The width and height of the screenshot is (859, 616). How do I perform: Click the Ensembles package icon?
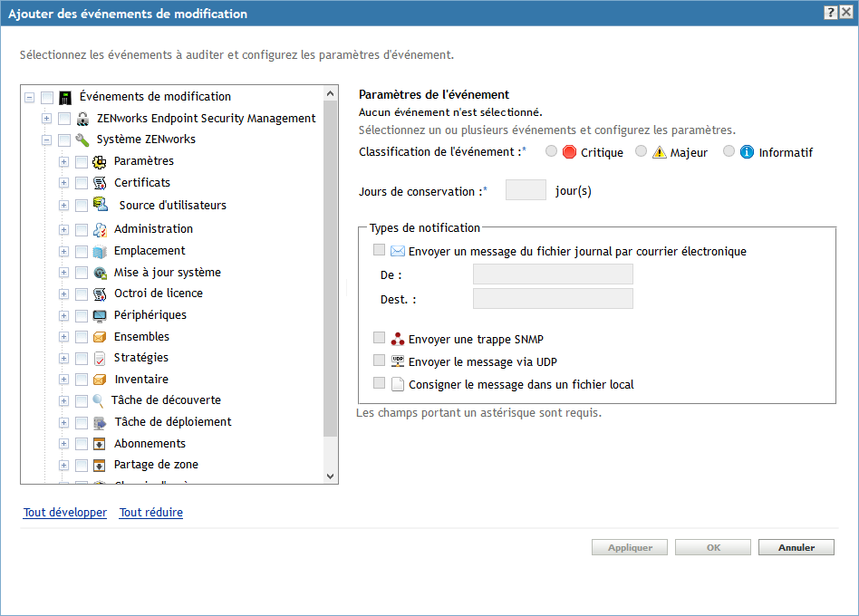point(100,337)
